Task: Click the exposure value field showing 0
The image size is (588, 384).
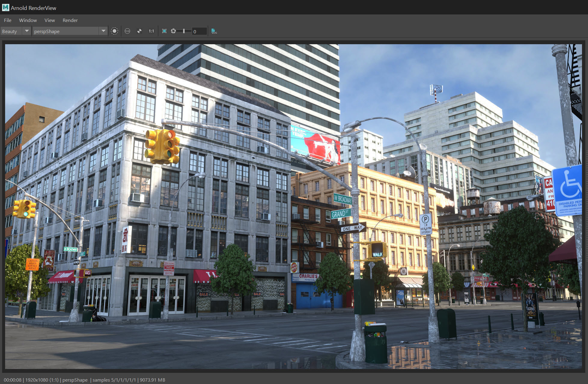Action: pos(200,31)
